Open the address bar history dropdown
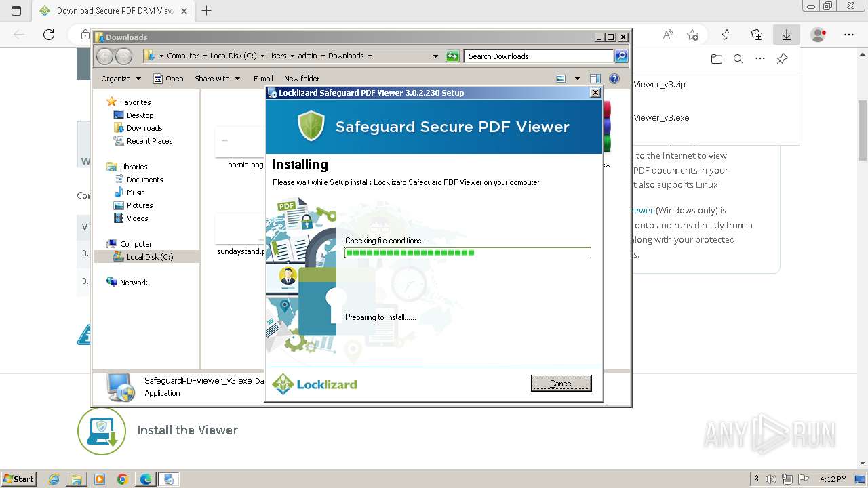Viewport: 868px width, 488px height. point(435,56)
